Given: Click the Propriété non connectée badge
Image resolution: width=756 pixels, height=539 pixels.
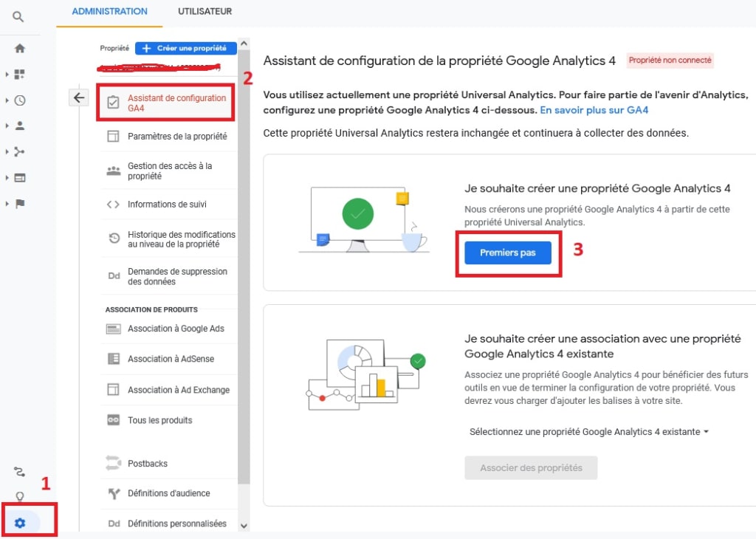Looking at the screenshot, I should pos(670,61).
